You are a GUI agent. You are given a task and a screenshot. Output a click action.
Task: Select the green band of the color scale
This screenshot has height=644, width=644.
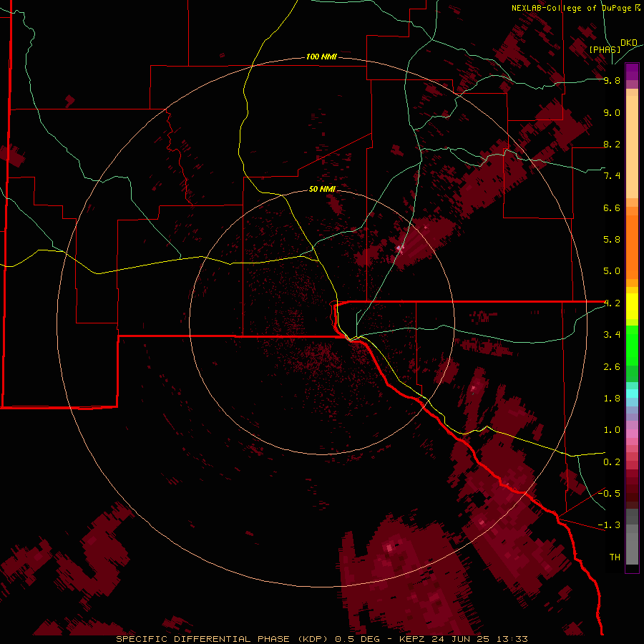click(x=632, y=349)
